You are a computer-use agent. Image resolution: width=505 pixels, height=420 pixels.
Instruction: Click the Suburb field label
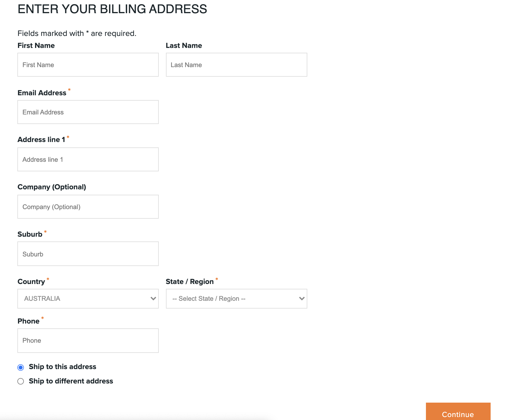click(30, 234)
